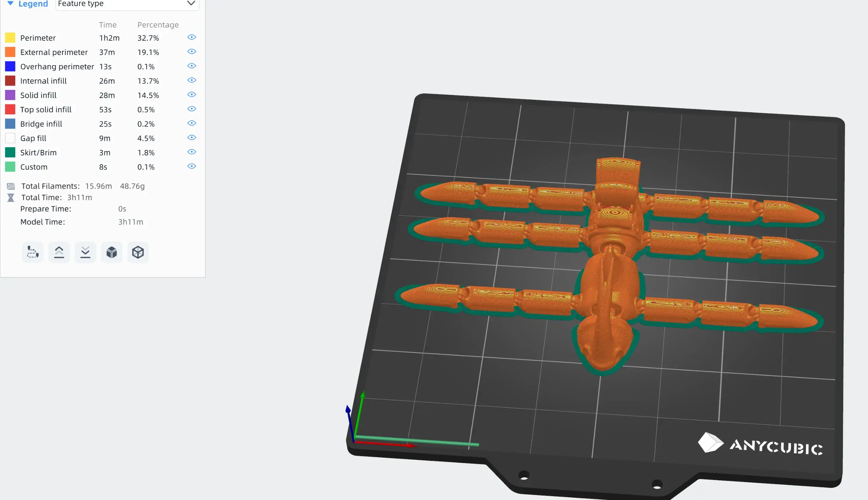Hide the Perimeter feature visibility
This screenshot has width=868, height=500.
[192, 37]
